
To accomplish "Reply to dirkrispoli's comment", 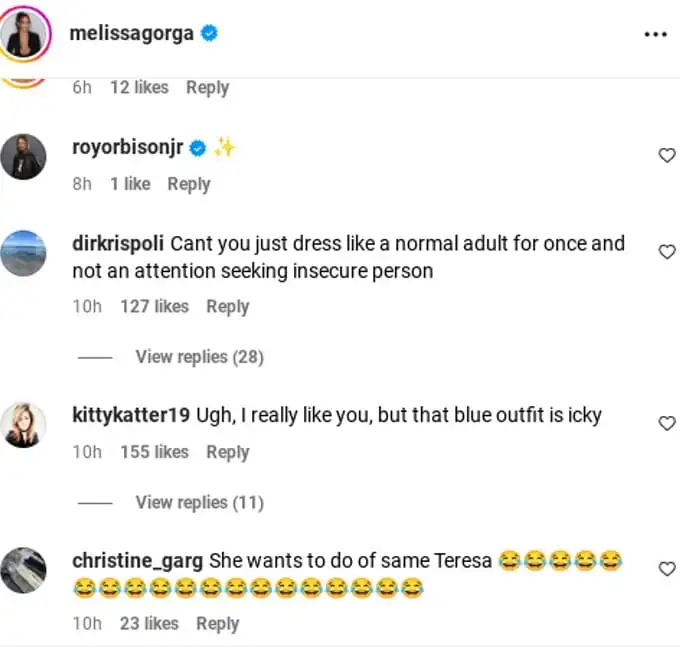I will tap(228, 307).
